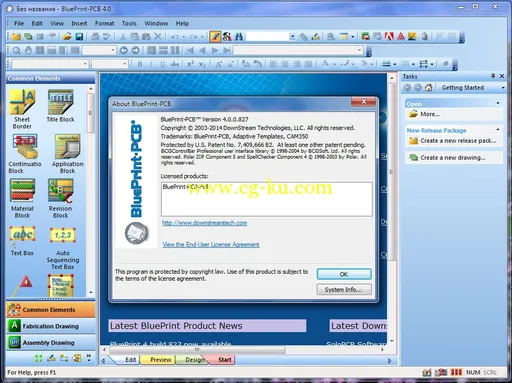This screenshot has width=512, height=383.
Task: Pick the Material Block element
Action: tap(22, 199)
